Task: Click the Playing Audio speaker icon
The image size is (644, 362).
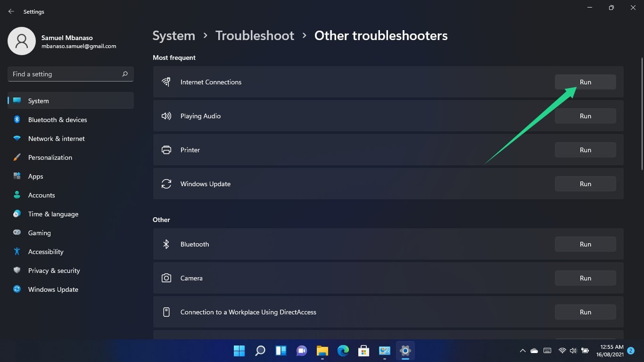Action: pyautogui.click(x=166, y=115)
